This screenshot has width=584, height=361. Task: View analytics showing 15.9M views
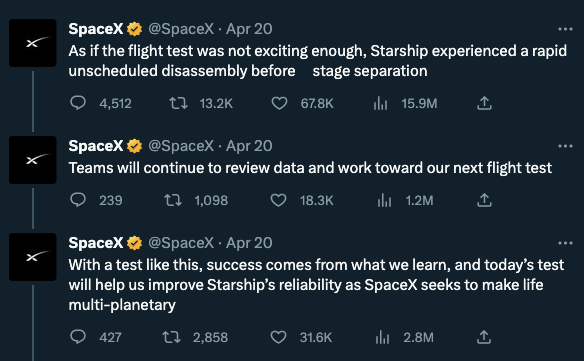click(380, 103)
